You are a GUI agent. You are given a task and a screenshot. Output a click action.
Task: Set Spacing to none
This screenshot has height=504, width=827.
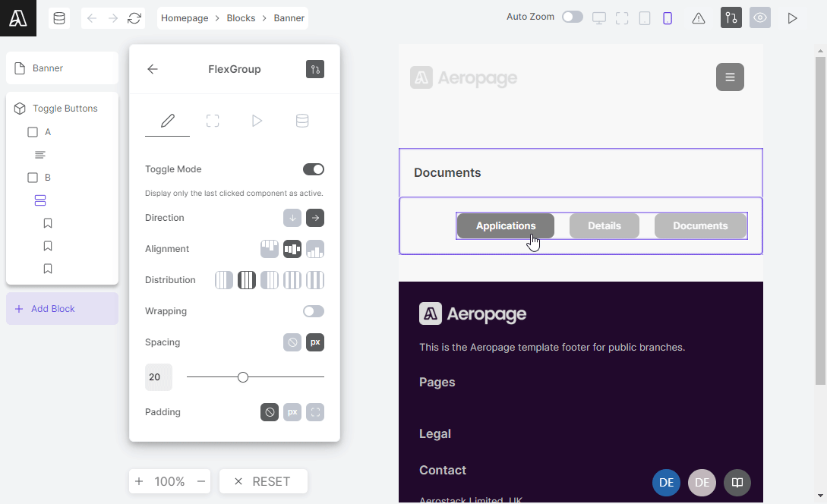[x=292, y=342]
